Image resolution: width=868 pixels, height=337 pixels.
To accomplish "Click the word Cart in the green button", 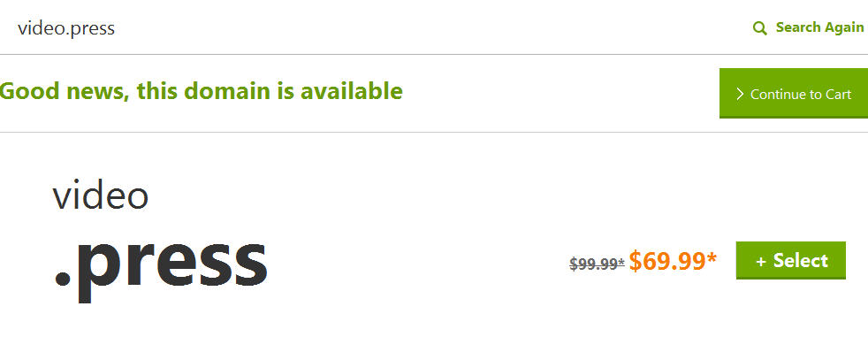I will tap(838, 95).
